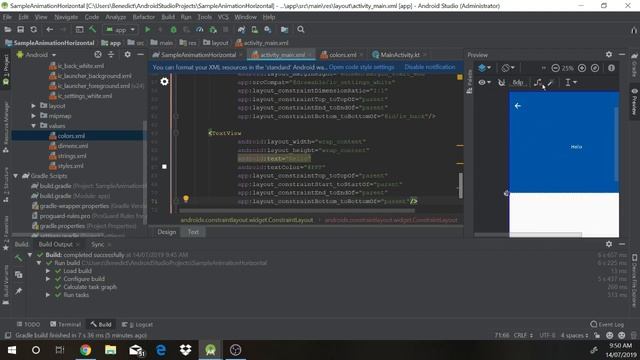Click the scroll-from-source target icon in Project panel
640x360 pixels.
(x=98, y=54)
